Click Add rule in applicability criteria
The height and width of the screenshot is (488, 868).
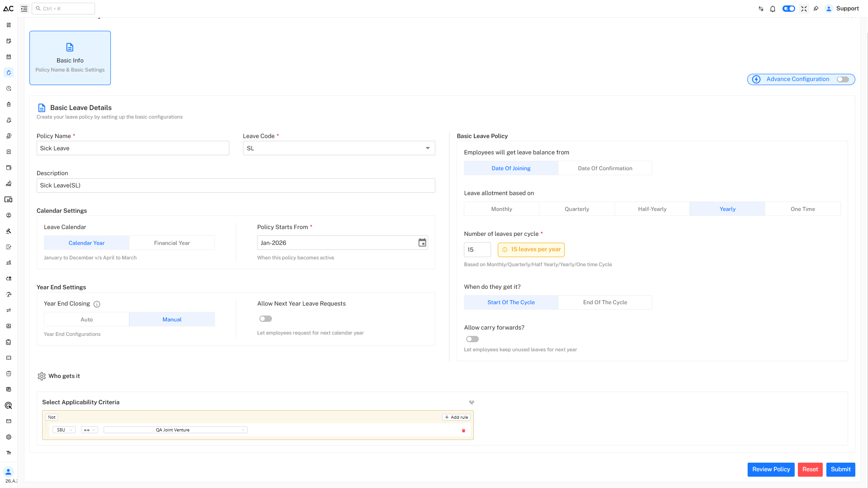pos(456,417)
